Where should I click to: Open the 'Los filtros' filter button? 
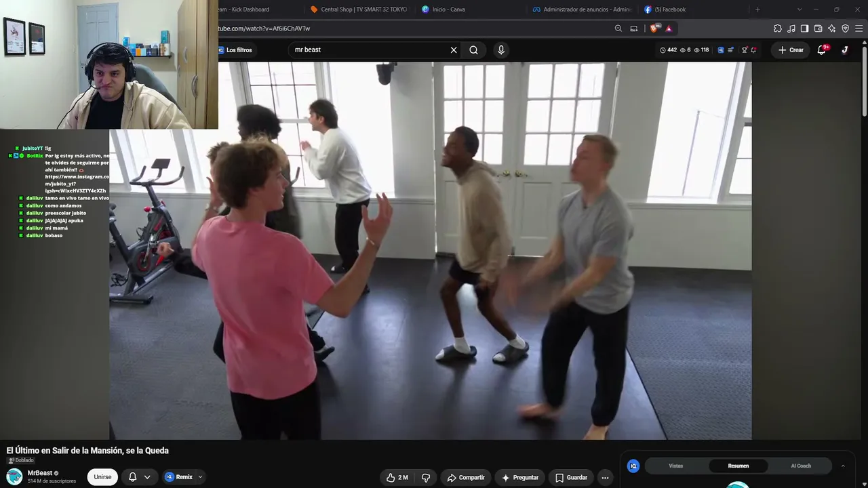click(235, 50)
